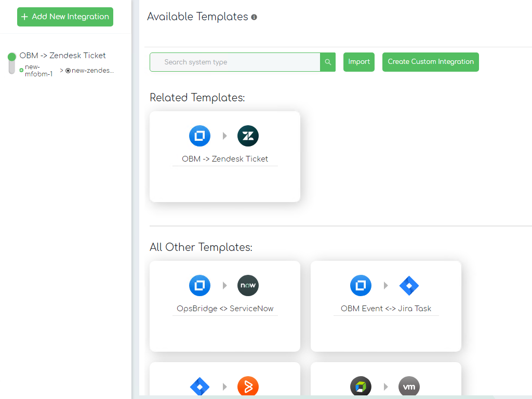Click Create Custom Integration
The image size is (532, 399).
coord(430,62)
